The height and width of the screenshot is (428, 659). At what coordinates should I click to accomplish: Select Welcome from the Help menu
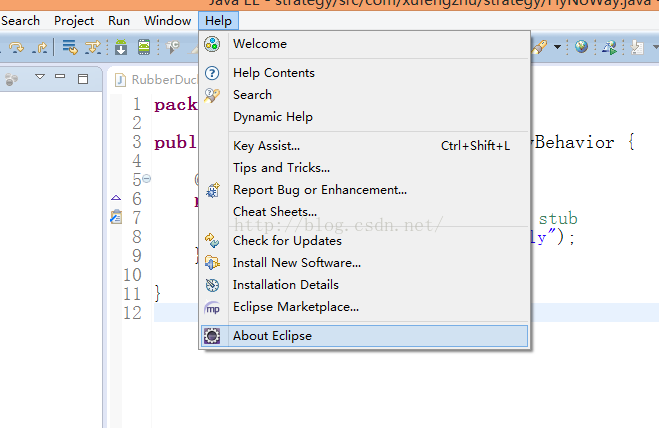(364, 44)
